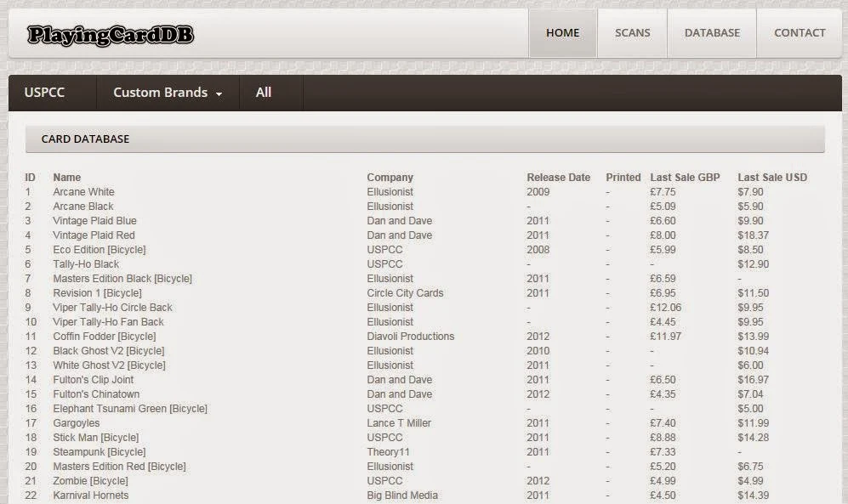Click Circle City Cards company cell
This screenshot has width=848, height=504.
(x=405, y=293)
